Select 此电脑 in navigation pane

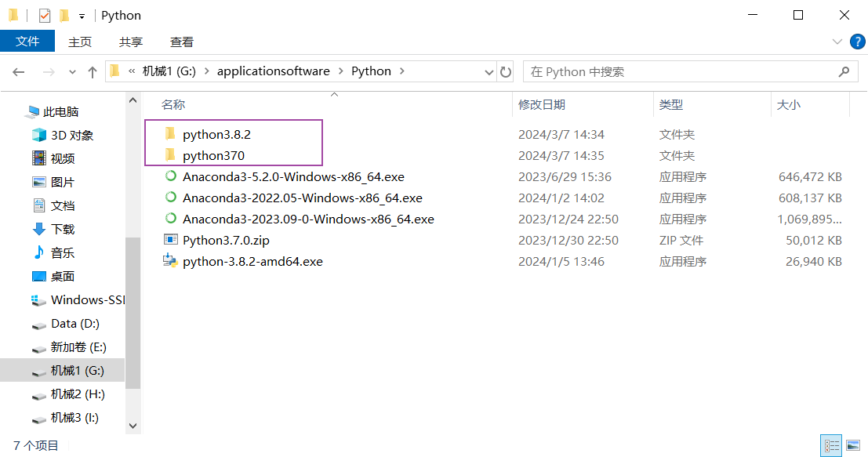(x=61, y=112)
